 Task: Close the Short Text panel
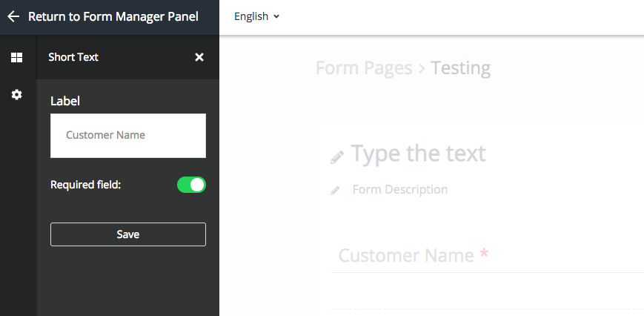pyautogui.click(x=199, y=57)
